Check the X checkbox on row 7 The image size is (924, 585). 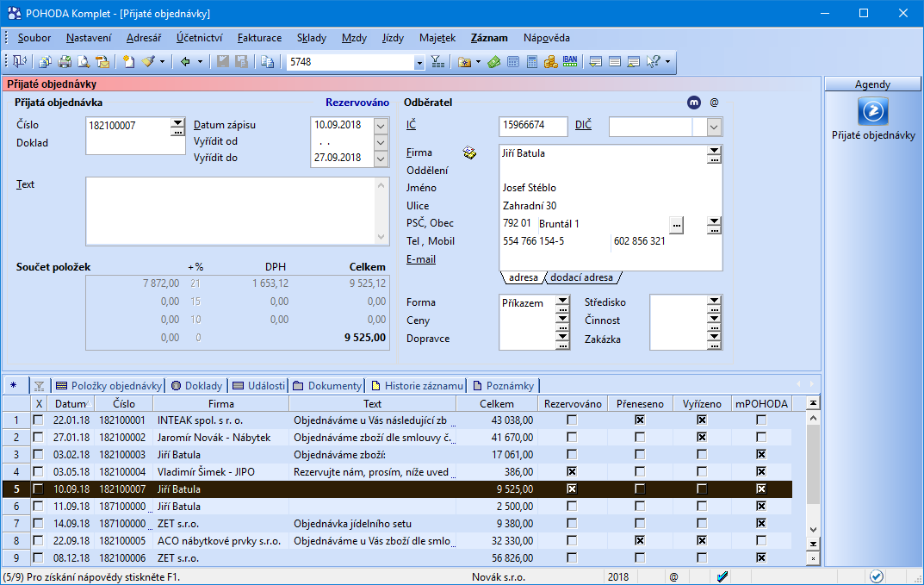tap(38, 524)
